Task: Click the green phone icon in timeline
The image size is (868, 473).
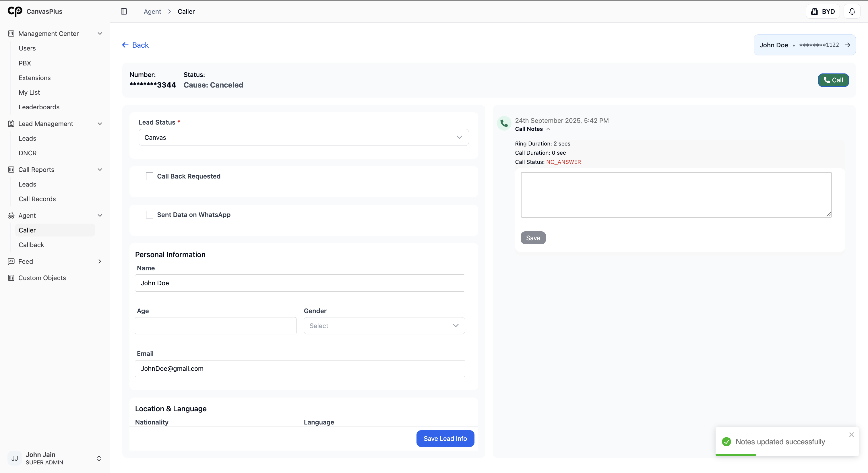Action: tap(504, 123)
